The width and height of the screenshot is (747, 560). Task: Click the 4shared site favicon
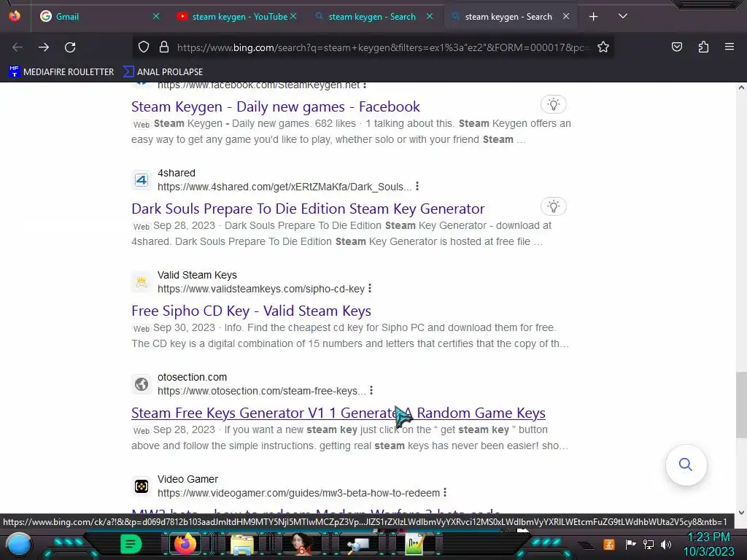click(x=142, y=180)
